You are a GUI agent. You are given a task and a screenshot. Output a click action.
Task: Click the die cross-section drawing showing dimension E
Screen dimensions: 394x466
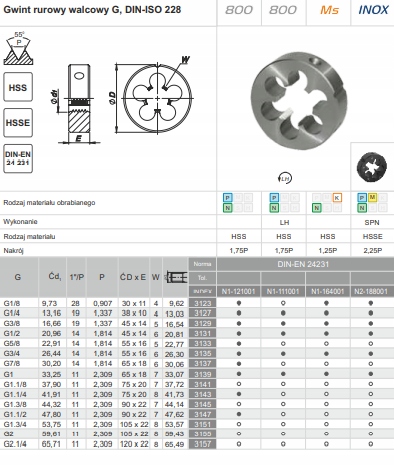point(78,103)
